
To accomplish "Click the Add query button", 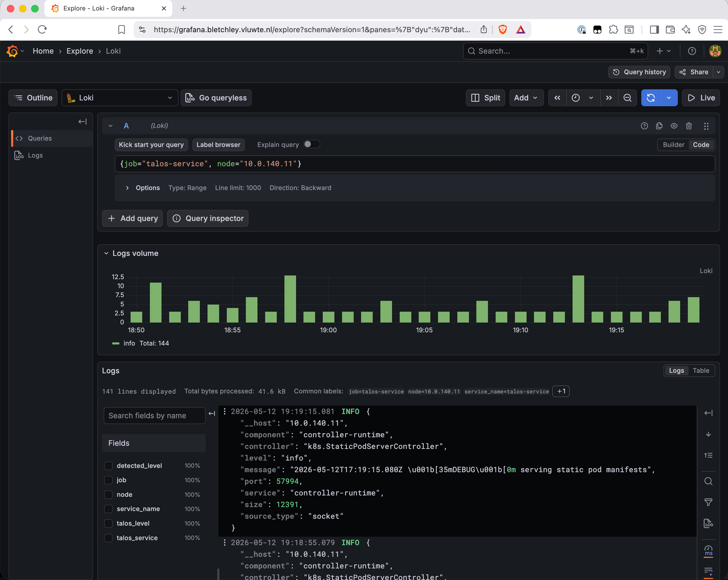I will click(x=132, y=218).
